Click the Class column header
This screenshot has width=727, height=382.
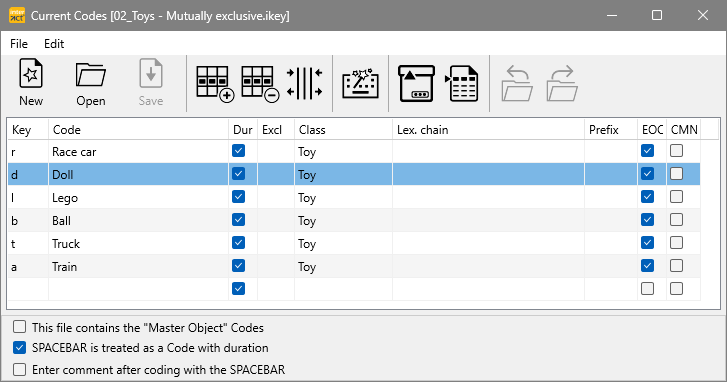(344, 129)
